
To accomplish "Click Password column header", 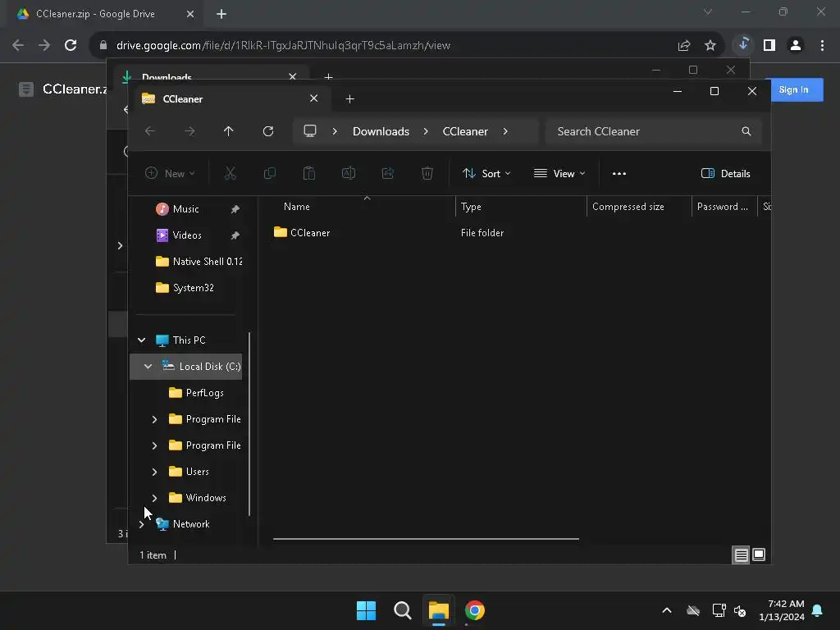I will (x=724, y=207).
